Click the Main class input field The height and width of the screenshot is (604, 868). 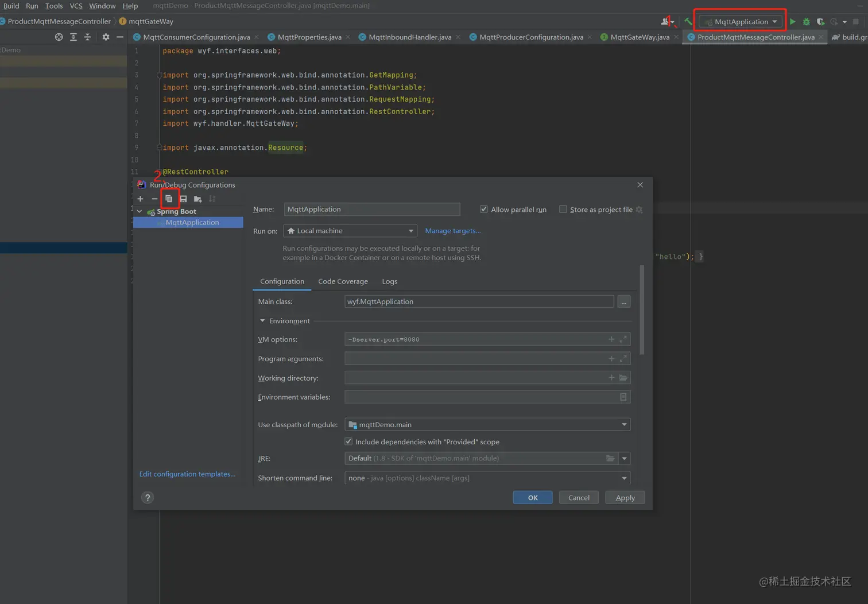[479, 301]
